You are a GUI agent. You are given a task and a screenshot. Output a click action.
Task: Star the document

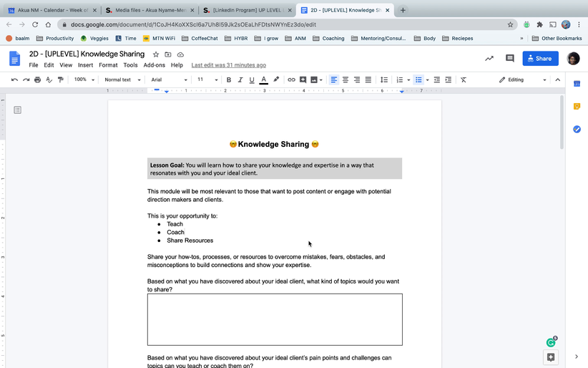(x=156, y=54)
